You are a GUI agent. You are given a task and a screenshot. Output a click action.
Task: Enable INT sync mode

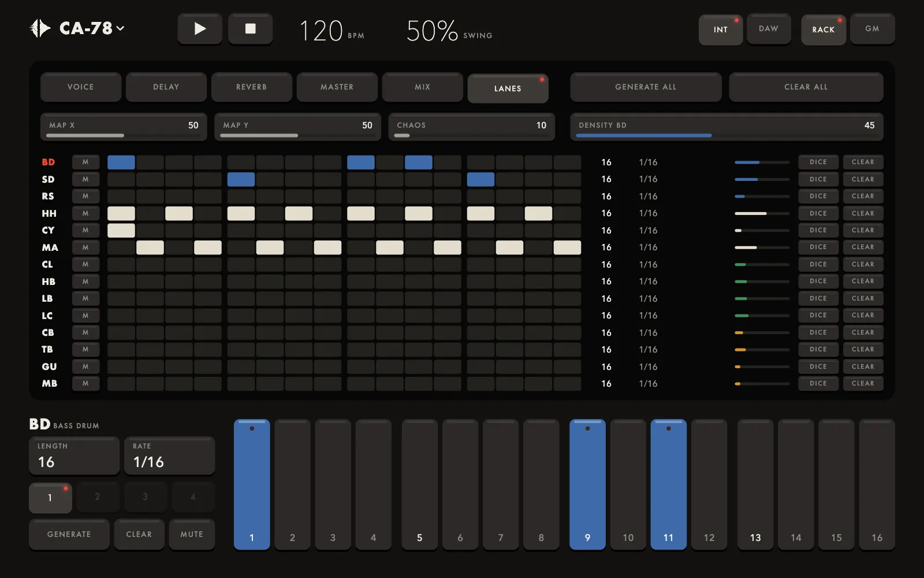721,29
